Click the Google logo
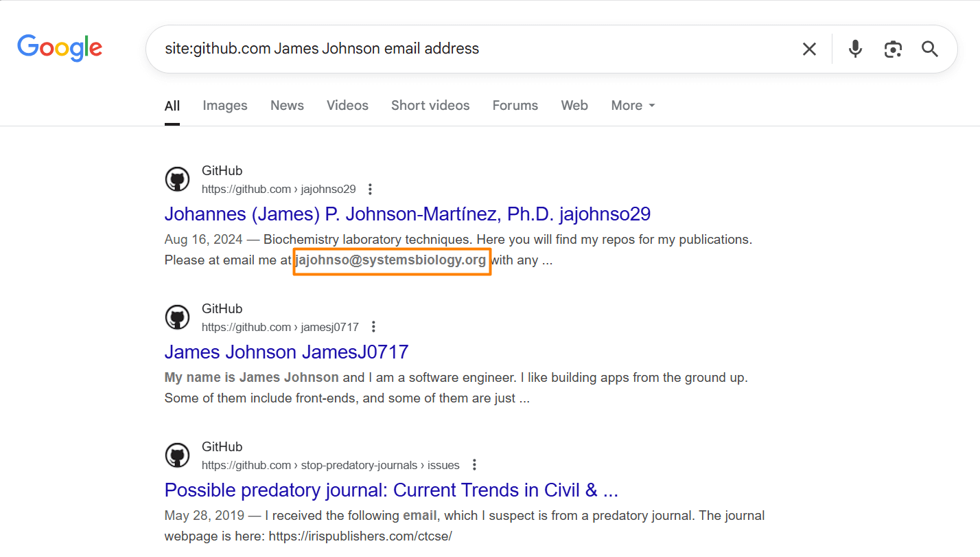 point(60,48)
